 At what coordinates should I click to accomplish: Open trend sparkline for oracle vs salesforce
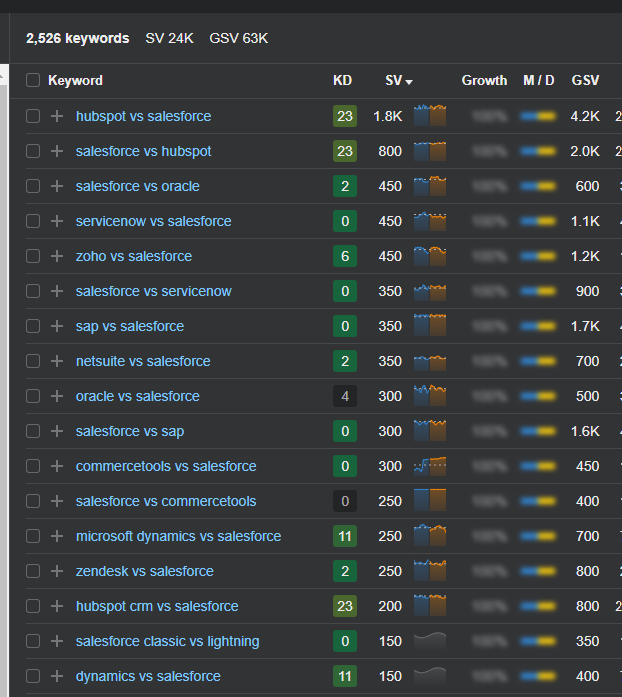[x=430, y=395]
